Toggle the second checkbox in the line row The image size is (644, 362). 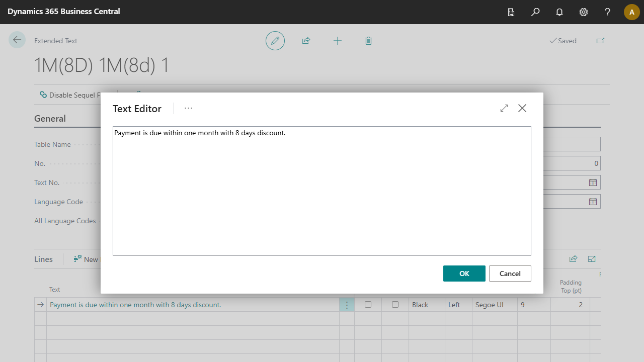395,305
